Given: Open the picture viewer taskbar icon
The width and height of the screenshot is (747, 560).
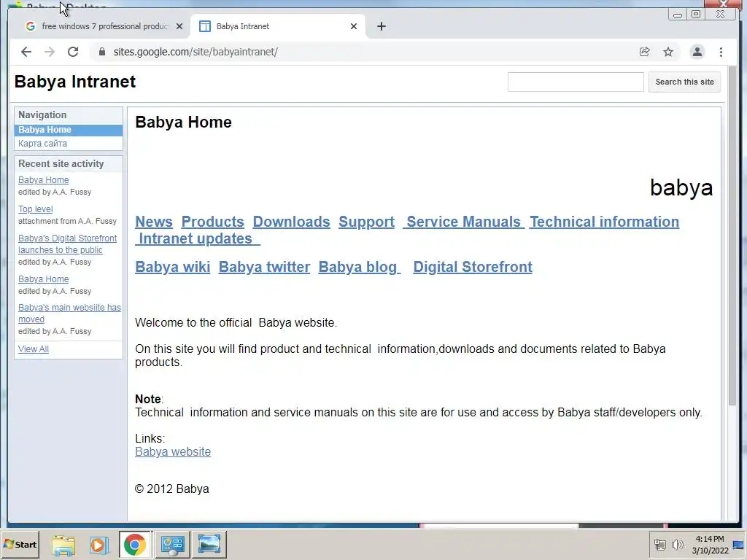Looking at the screenshot, I should pyautogui.click(x=209, y=545).
